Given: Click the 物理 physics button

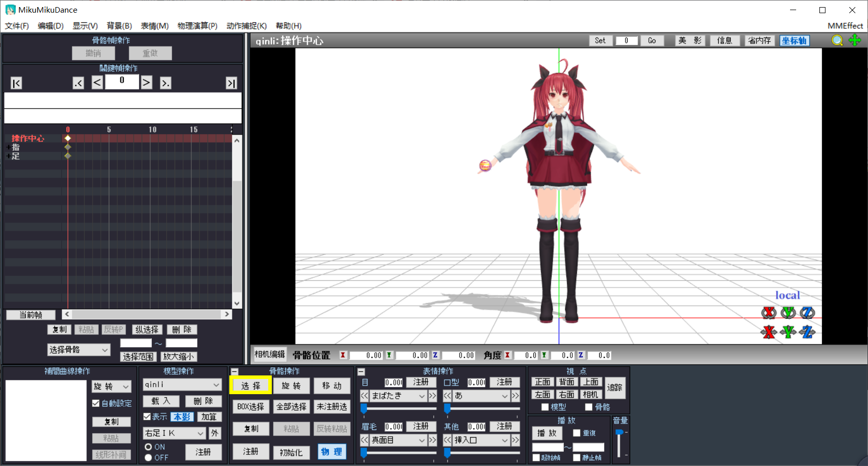Looking at the screenshot, I should [332, 451].
